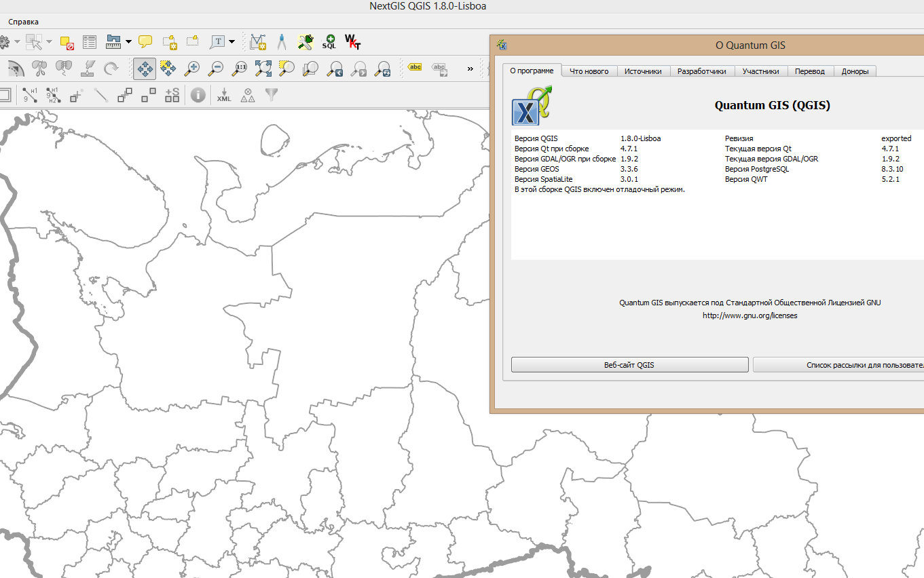Expand the text annotation dropdown arrow
Viewport: 924px width, 578px height.
(x=232, y=42)
